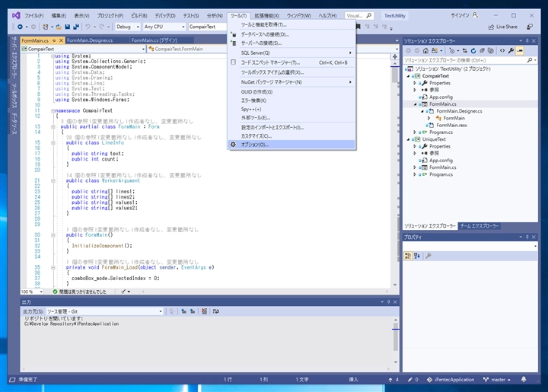The image size is (548, 392).
Task: Click the Save All icon in toolbar
Action: tap(76, 27)
